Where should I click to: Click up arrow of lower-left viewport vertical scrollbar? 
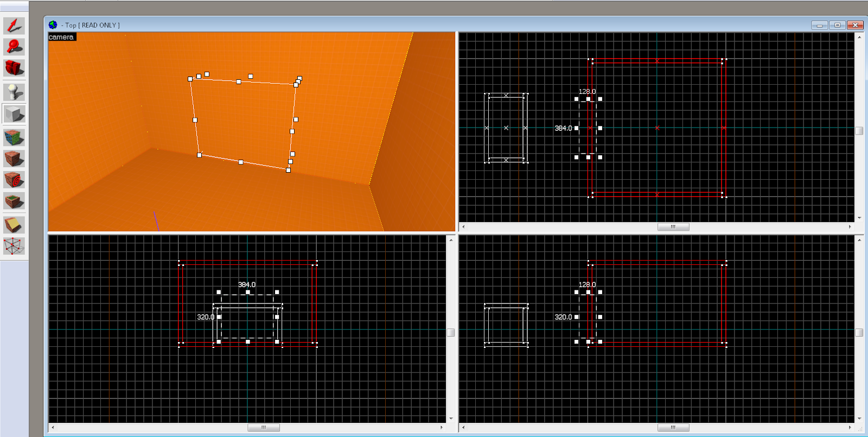(451, 239)
